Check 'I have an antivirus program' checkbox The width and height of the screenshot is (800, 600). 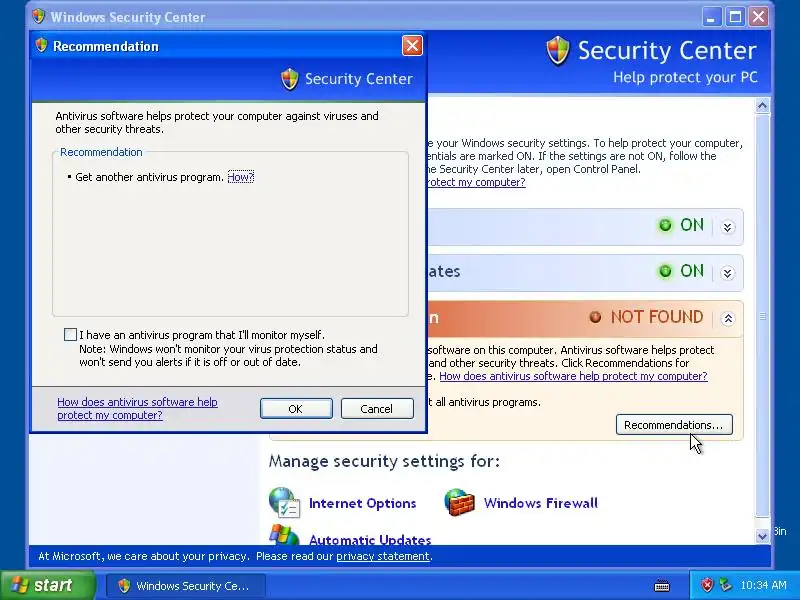click(70, 335)
